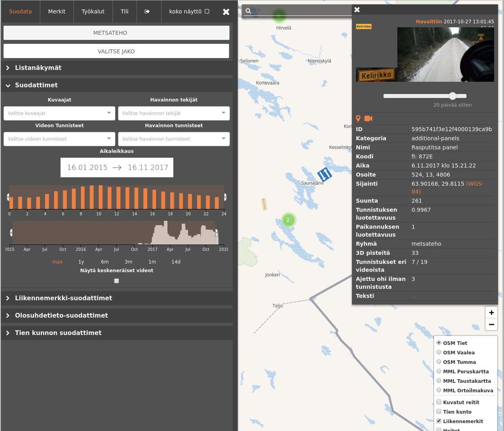Click the left handle of hour-of-day histogram
Image resolution: width=504 pixels, height=431 pixels.
tap(8, 197)
